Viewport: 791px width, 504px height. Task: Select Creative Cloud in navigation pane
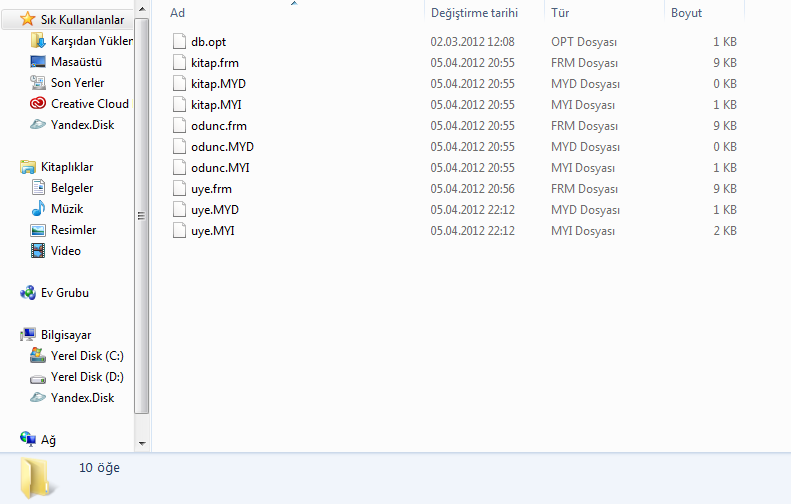tap(90, 103)
